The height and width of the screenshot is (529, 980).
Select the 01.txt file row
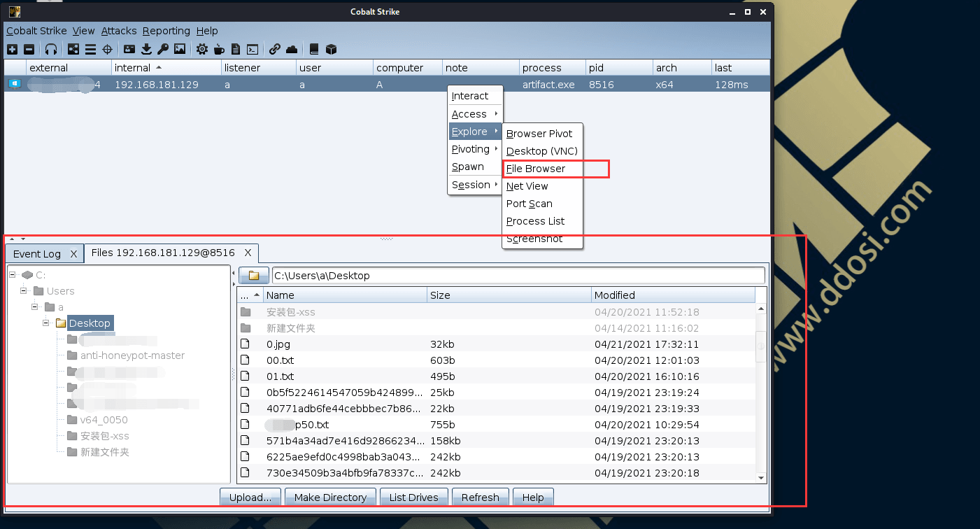tap(497, 376)
